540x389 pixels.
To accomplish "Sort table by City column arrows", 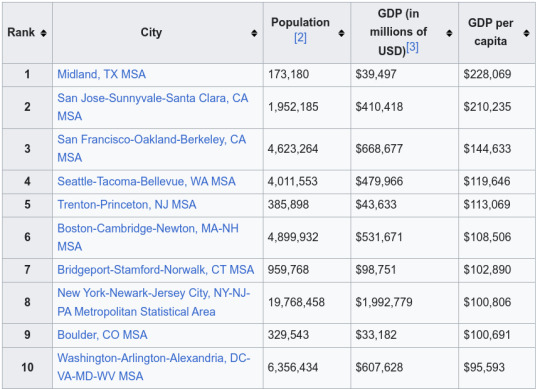I will click(254, 33).
